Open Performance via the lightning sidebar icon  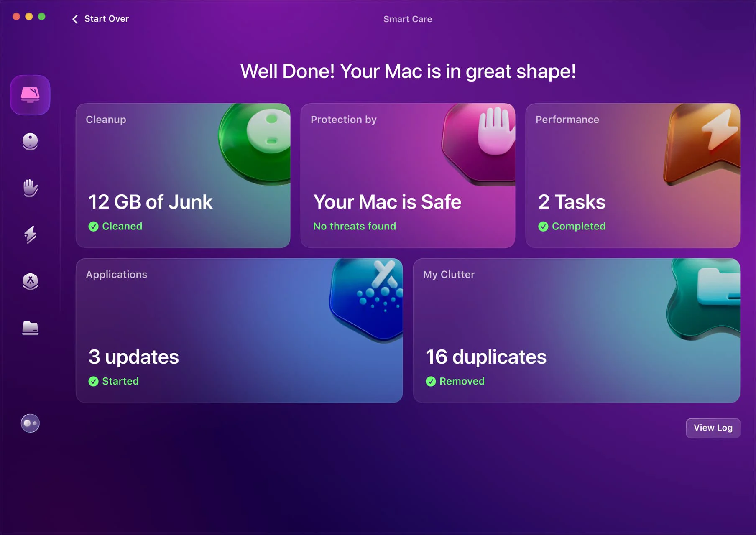tap(30, 235)
